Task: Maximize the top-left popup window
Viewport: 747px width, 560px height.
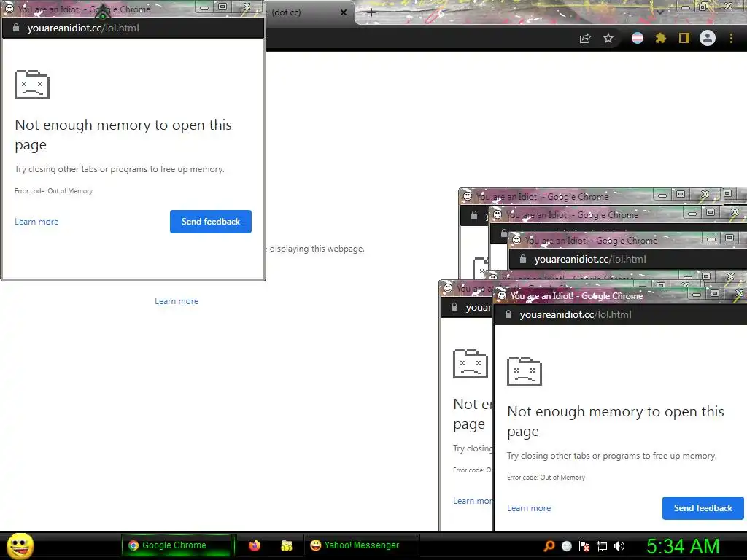Action: pos(222,7)
